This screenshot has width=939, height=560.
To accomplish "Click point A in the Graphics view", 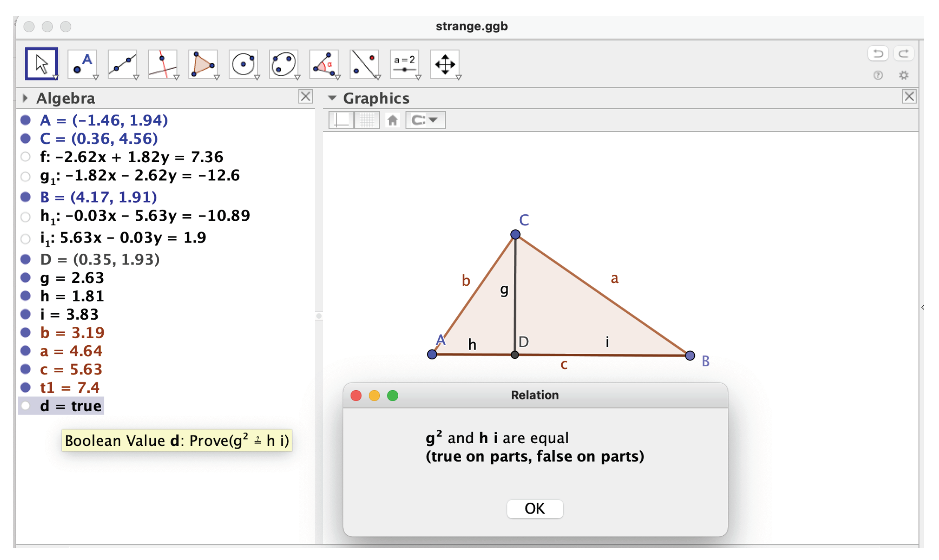I will tap(432, 354).
